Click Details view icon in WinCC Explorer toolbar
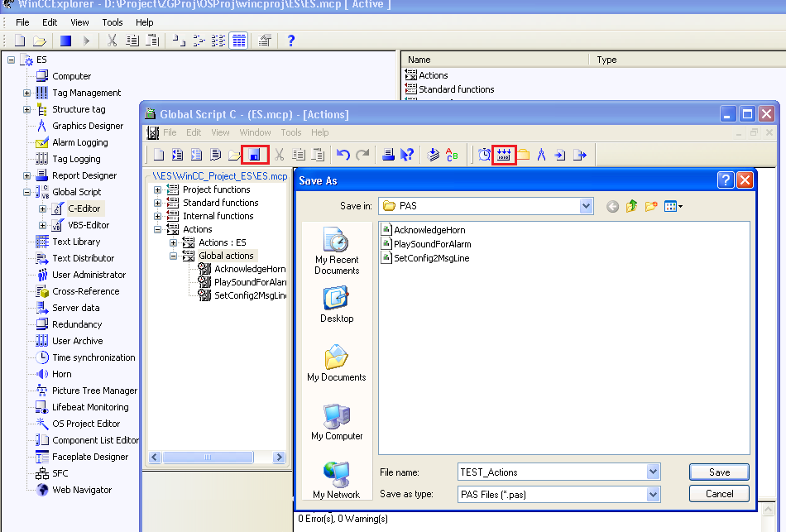Screen dimensions: 786x532 (239, 41)
